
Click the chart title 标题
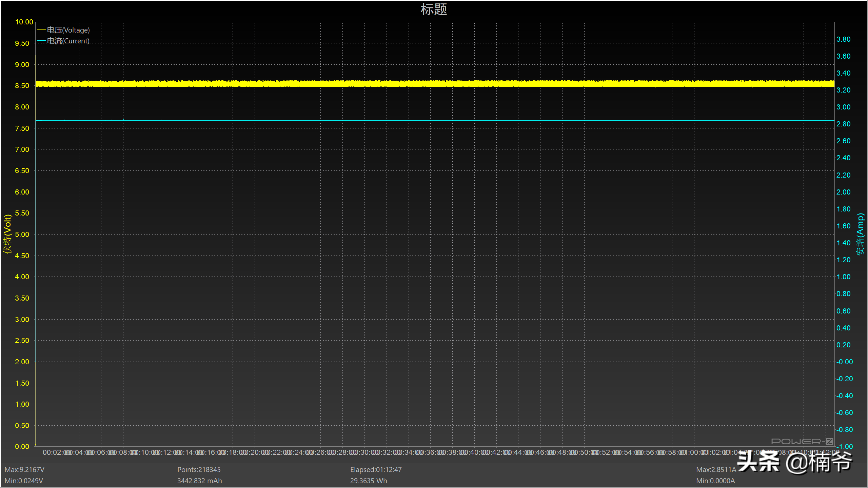(434, 9)
